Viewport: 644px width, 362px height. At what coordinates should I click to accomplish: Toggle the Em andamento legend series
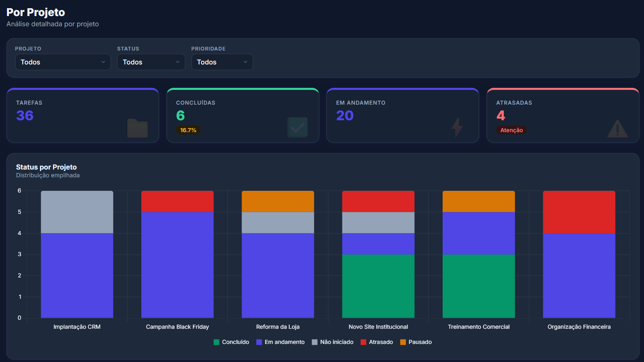click(x=280, y=342)
